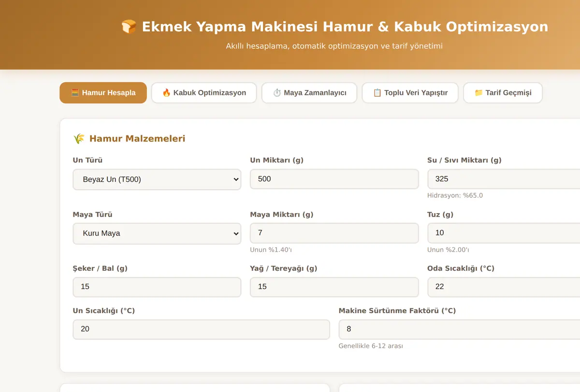Image resolution: width=580 pixels, height=392 pixels.
Task: Click the Makine Sürtünme Faktörü field
Action: tap(460, 329)
